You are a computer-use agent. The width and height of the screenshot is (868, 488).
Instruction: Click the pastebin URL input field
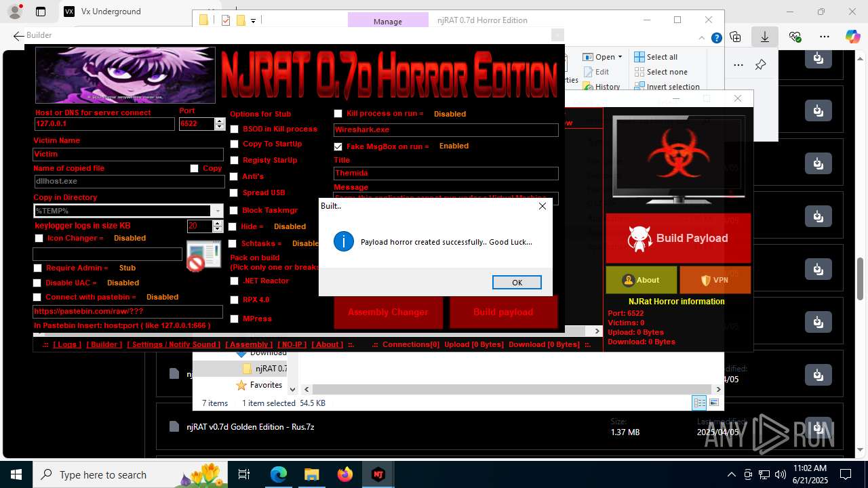127,312
